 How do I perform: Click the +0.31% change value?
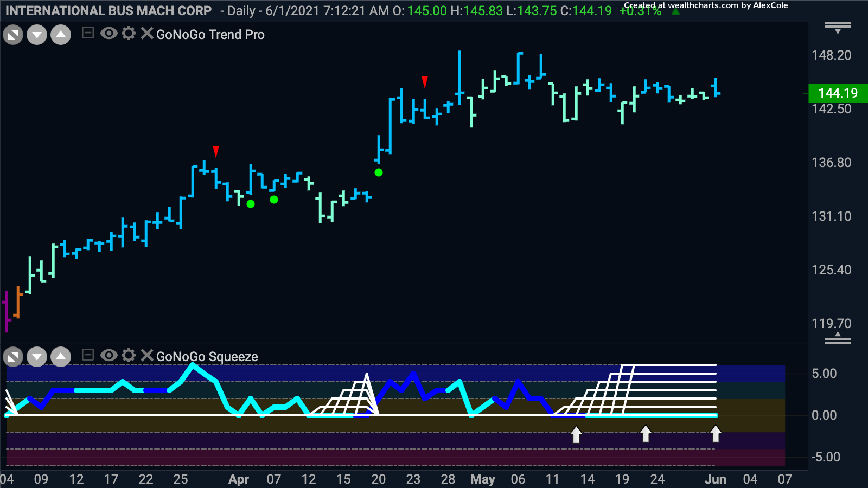point(640,12)
